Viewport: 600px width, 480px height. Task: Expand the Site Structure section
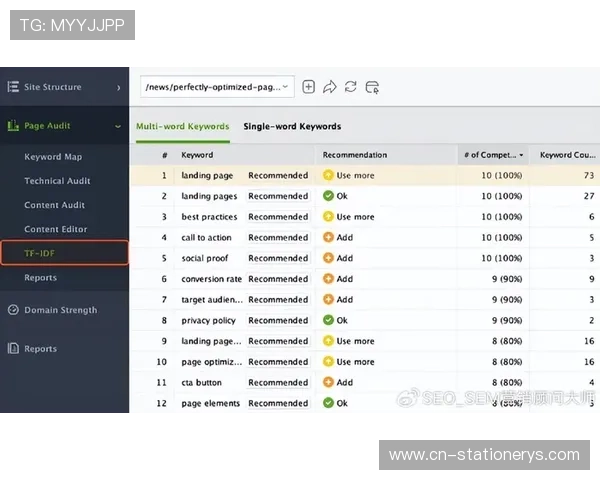point(118,88)
